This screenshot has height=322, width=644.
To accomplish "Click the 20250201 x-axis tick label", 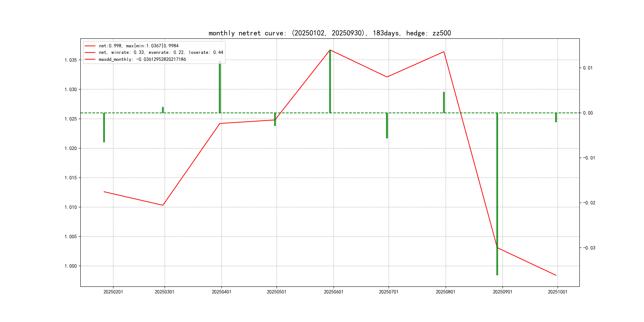I will pyautogui.click(x=113, y=292).
